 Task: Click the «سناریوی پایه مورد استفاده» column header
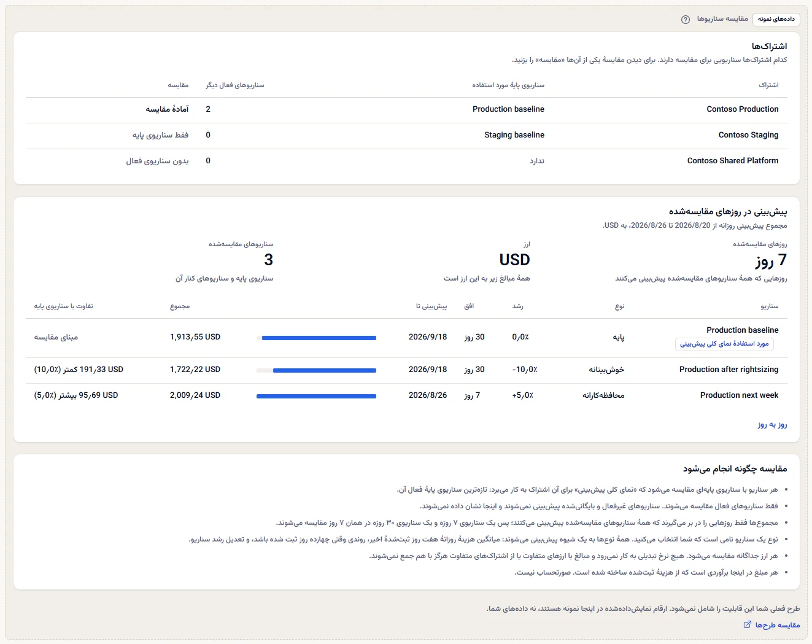coord(508,85)
